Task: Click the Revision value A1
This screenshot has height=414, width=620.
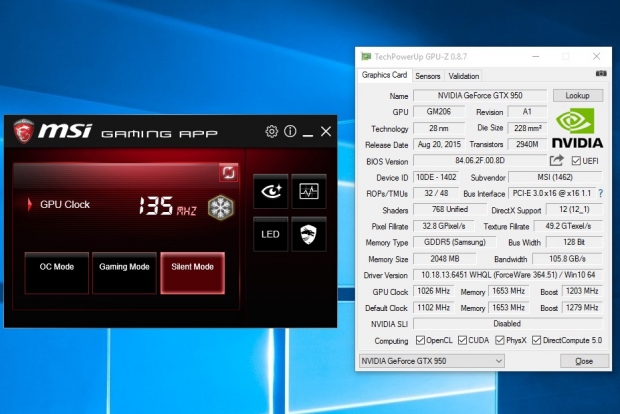Action: (527, 112)
